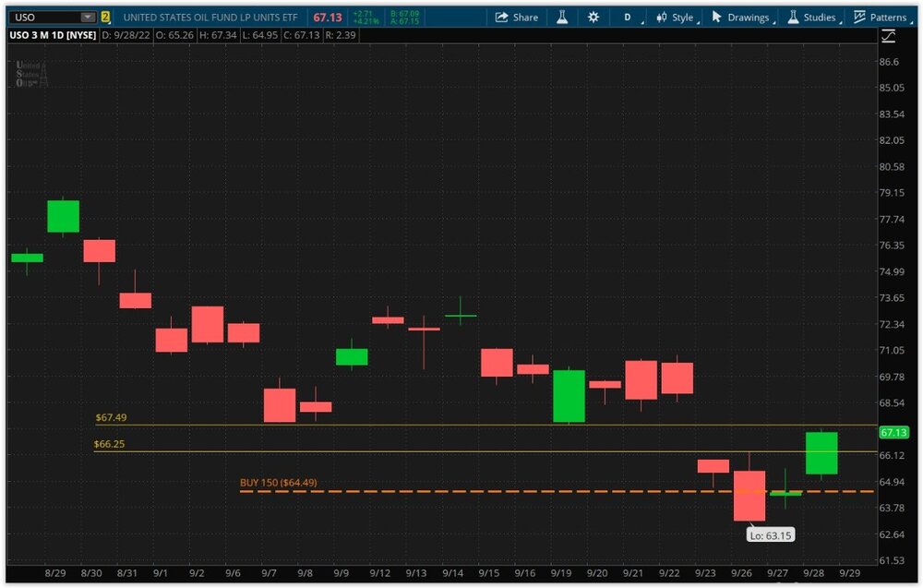
Task: Open the Drawings menu
Action: (x=740, y=18)
